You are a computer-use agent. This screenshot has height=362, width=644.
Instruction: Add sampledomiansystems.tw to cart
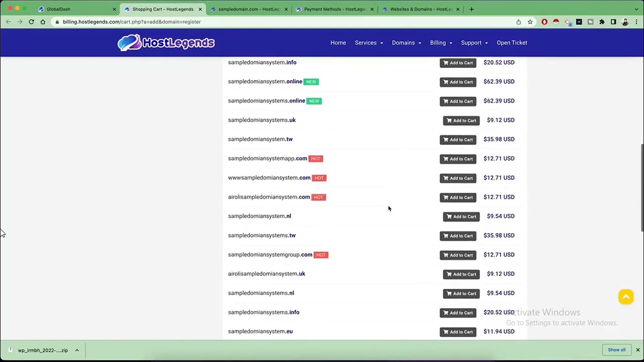pos(458,236)
